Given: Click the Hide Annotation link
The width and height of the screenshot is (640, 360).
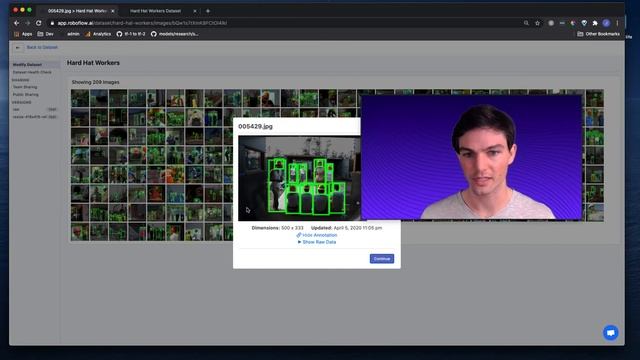Looking at the screenshot, I should (317, 235).
